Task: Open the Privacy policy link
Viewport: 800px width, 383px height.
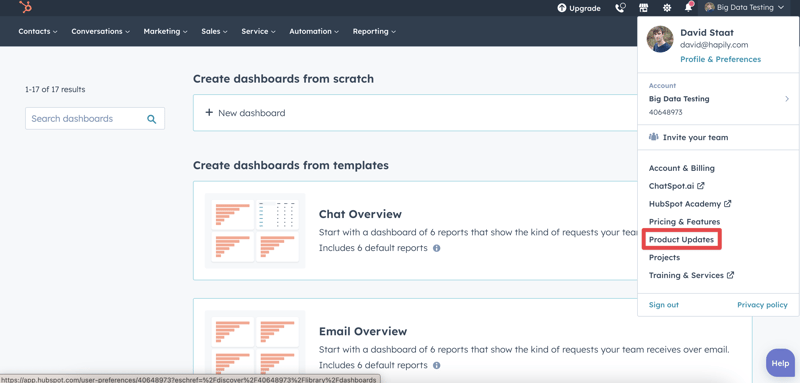Action: click(x=762, y=305)
